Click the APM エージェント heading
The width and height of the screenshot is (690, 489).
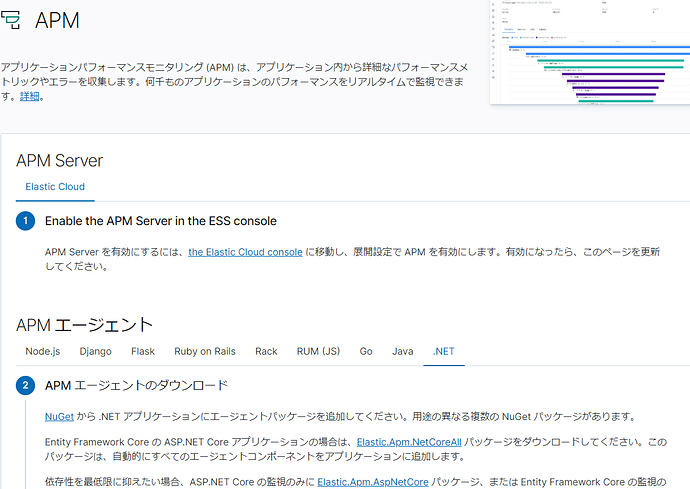pyautogui.click(x=84, y=325)
